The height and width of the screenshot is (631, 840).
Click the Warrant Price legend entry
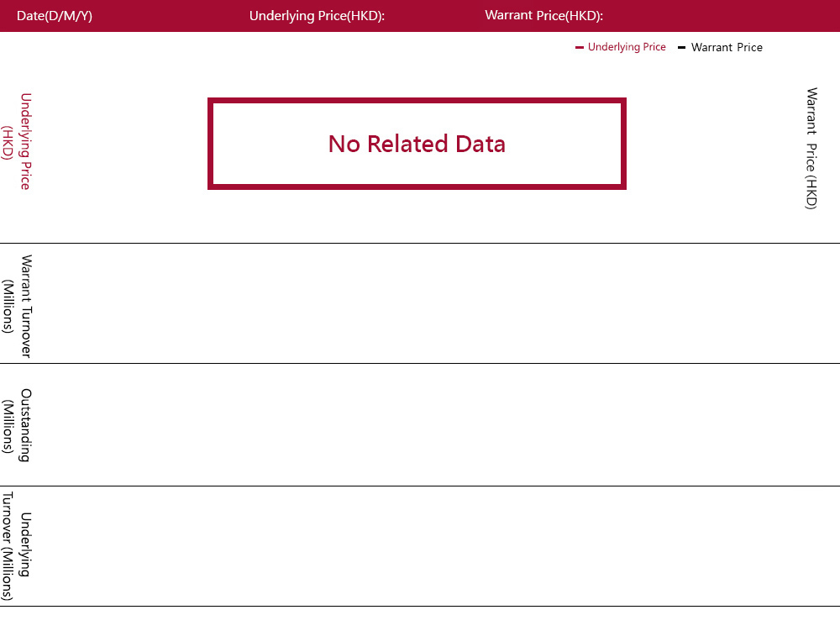[x=720, y=47]
